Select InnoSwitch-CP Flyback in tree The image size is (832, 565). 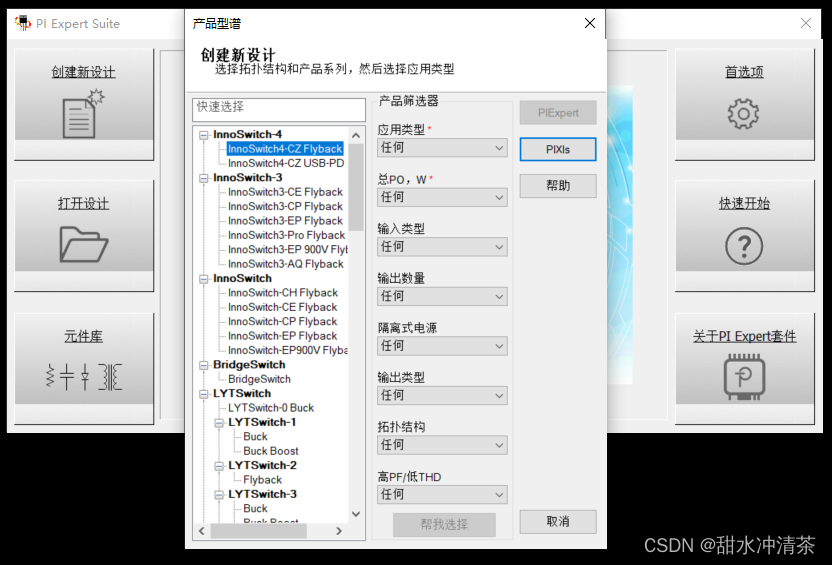pyautogui.click(x=282, y=321)
